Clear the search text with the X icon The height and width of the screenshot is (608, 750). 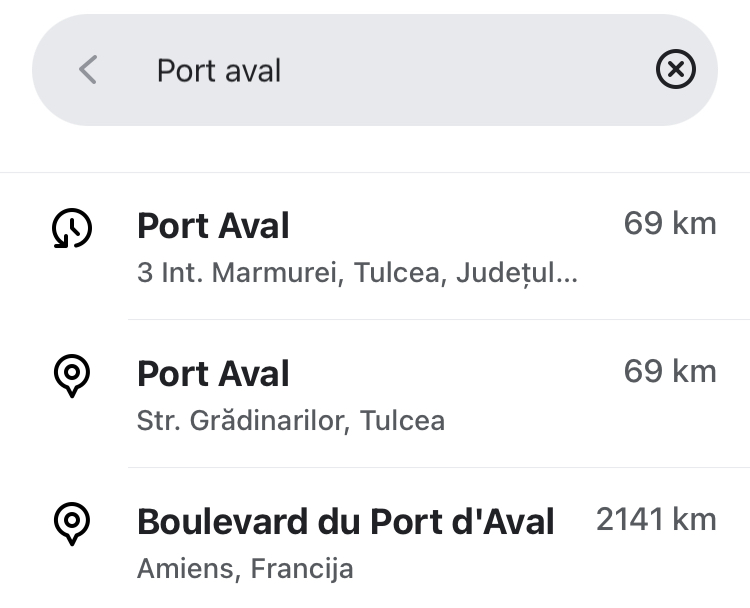675,69
